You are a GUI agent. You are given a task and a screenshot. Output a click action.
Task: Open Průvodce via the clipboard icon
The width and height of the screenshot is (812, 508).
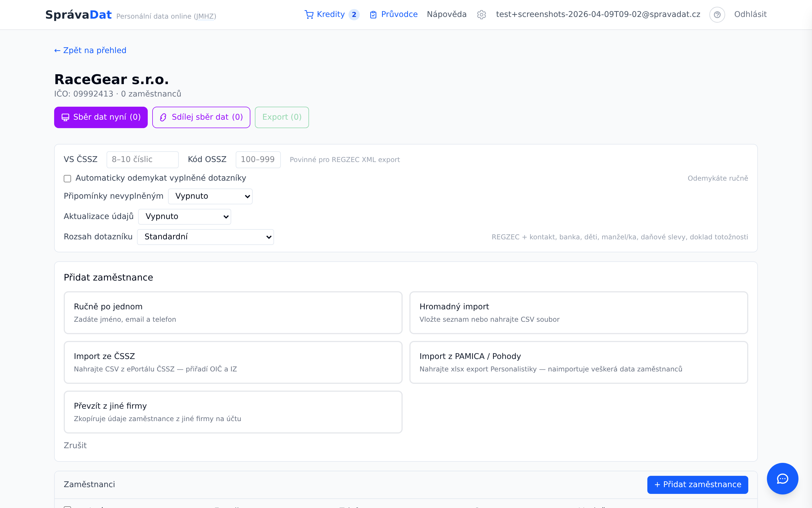pos(373,14)
